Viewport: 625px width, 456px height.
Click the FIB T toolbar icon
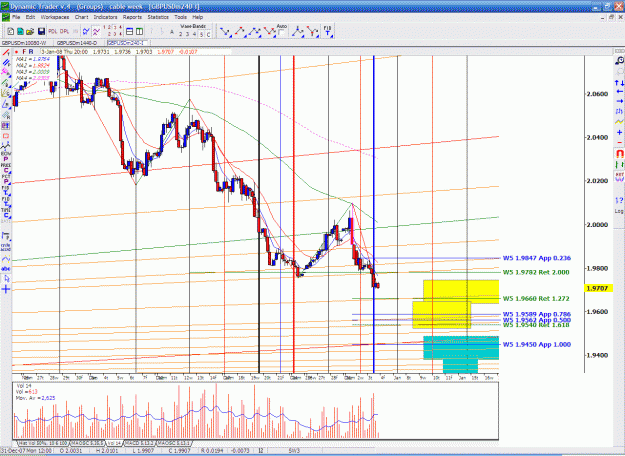coord(328,31)
